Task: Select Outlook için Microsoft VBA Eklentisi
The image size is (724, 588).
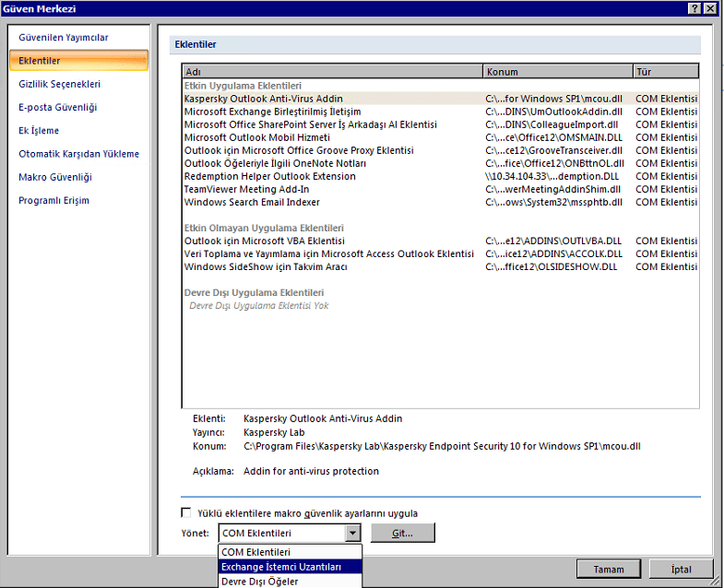Action: pyautogui.click(x=441, y=241)
